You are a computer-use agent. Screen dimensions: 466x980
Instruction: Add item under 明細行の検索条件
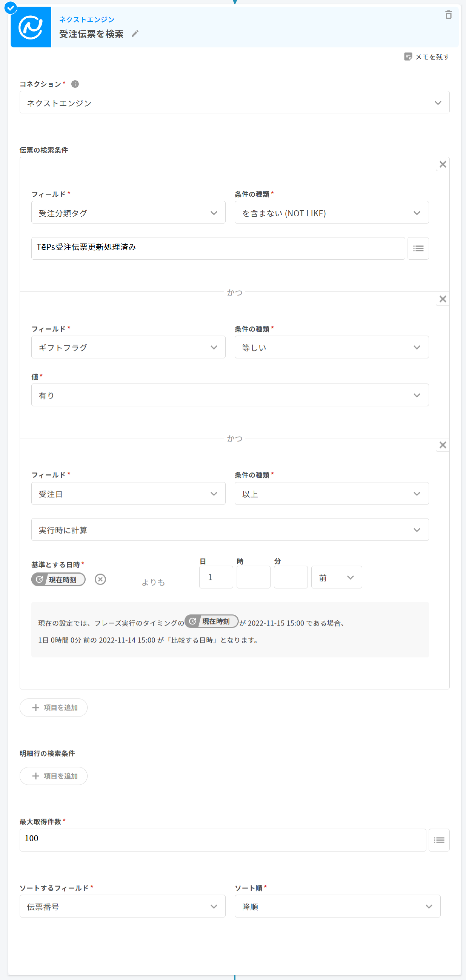click(x=54, y=776)
